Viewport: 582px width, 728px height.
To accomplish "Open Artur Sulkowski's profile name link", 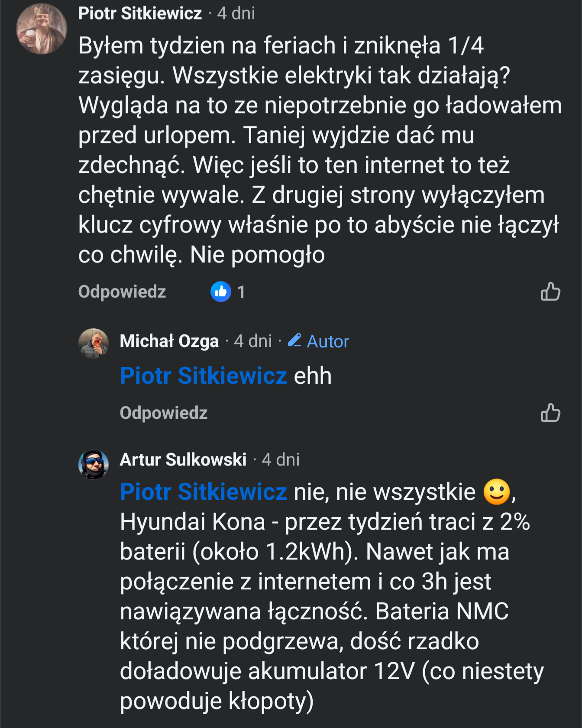I will (x=183, y=459).
